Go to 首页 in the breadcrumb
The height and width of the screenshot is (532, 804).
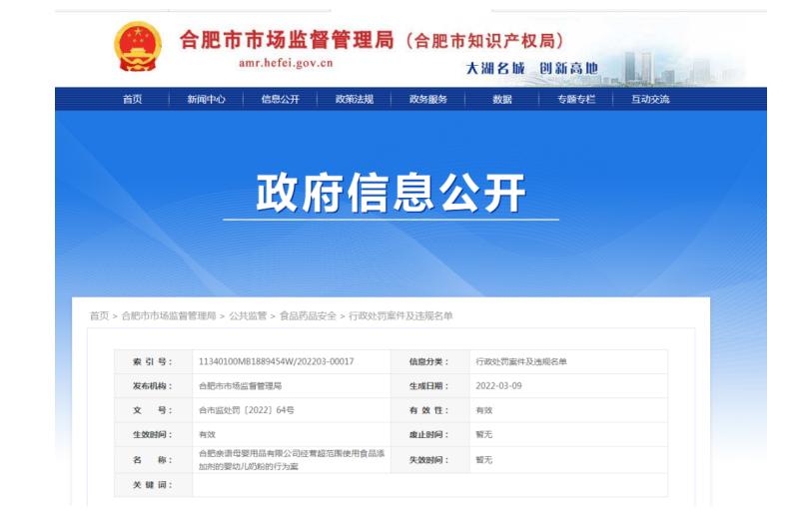(99, 315)
